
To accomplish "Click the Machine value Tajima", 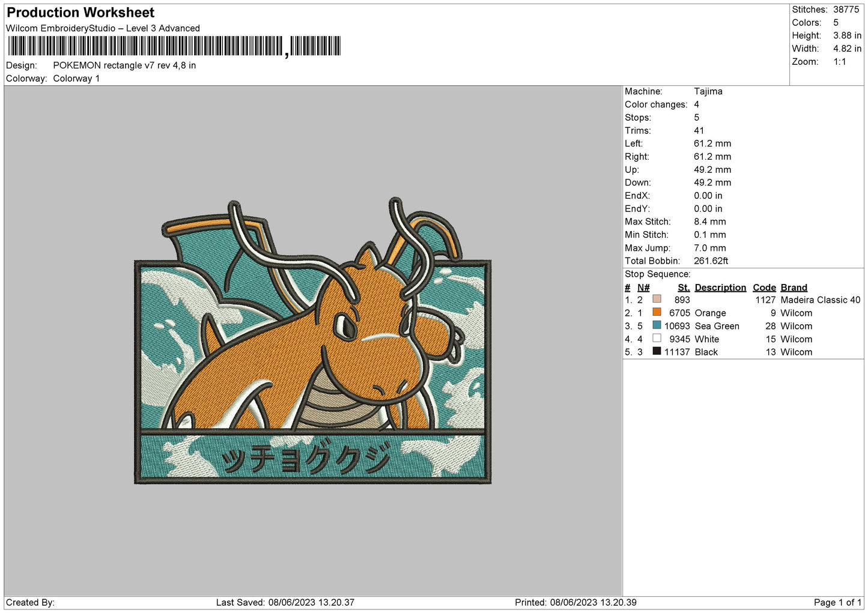I will (708, 91).
